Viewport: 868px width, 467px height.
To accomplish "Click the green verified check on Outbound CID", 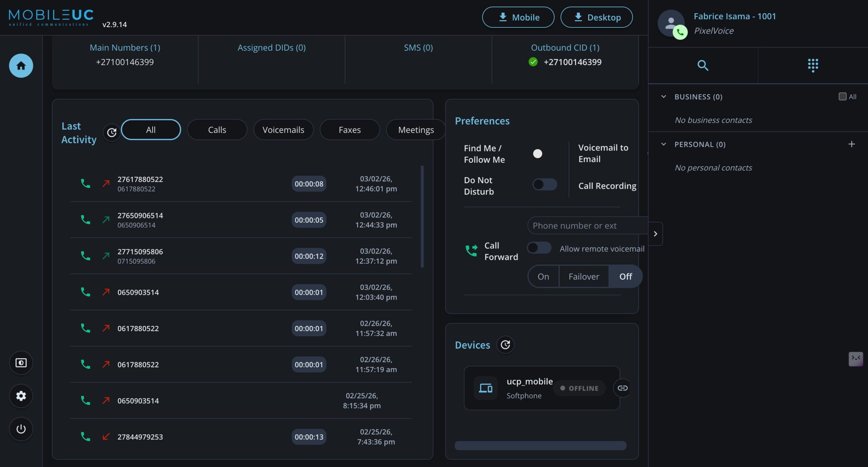I will click(533, 62).
